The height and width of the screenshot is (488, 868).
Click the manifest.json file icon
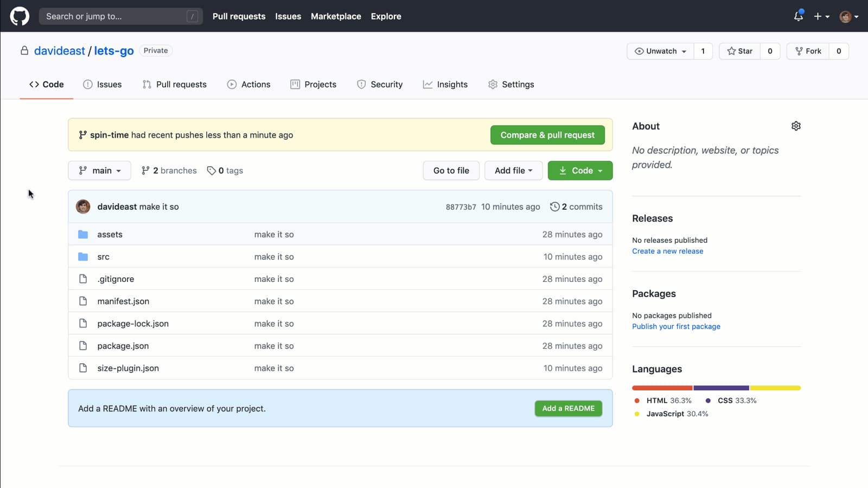[83, 301]
